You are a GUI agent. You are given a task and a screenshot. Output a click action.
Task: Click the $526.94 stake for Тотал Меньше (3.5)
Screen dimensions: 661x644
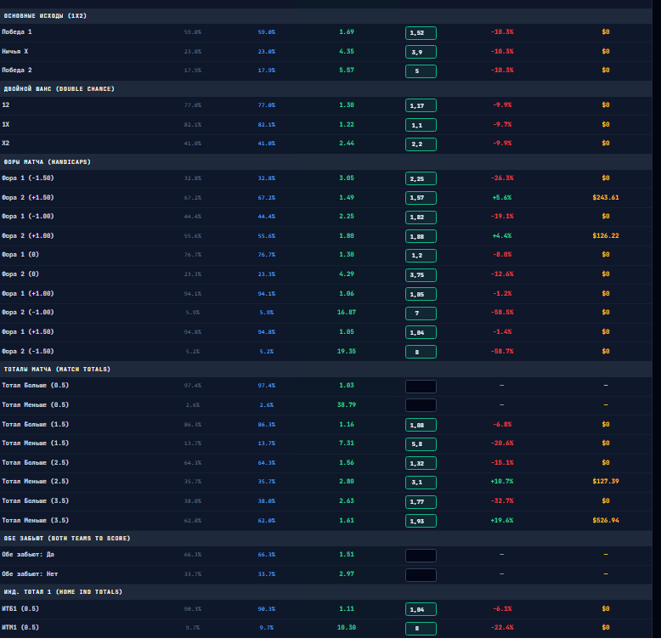pyautogui.click(x=606, y=521)
